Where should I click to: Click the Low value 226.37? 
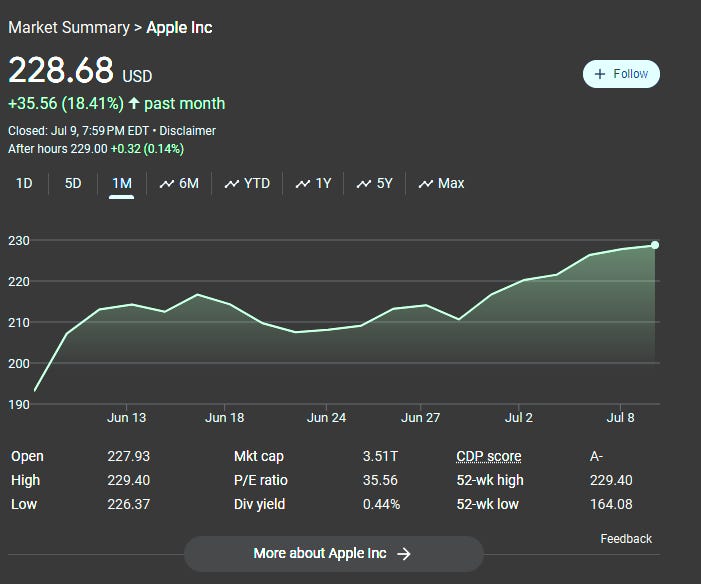pyautogui.click(x=128, y=504)
